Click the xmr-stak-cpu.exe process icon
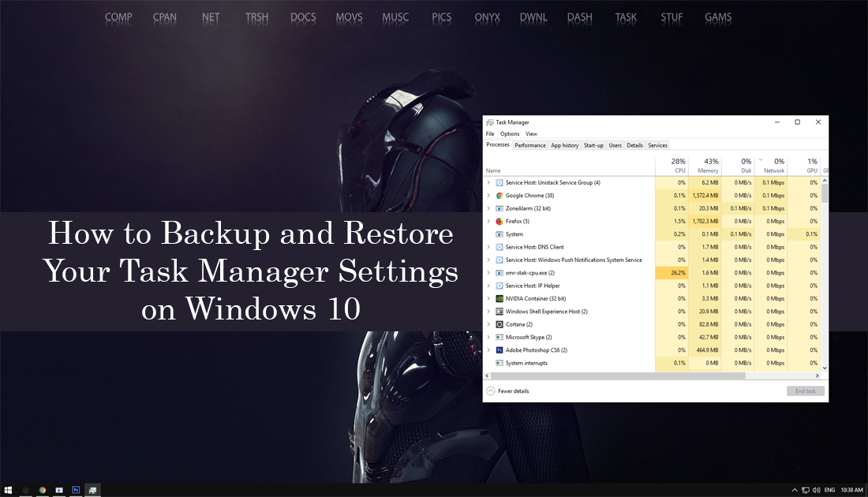868x497 pixels. [499, 273]
